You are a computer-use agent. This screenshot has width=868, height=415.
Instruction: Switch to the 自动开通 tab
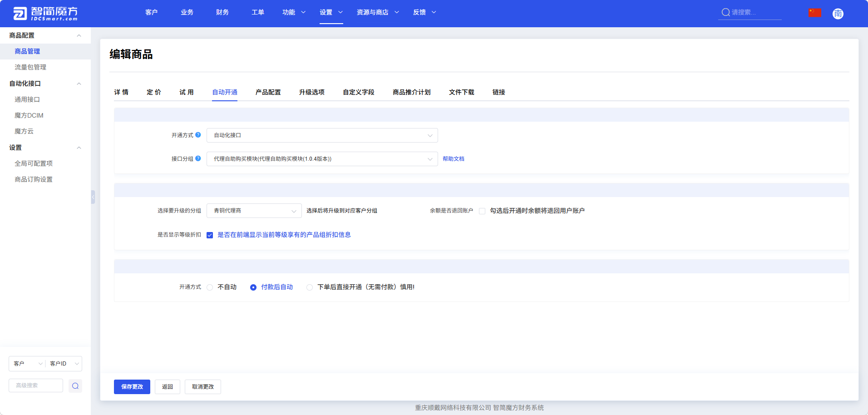point(225,92)
